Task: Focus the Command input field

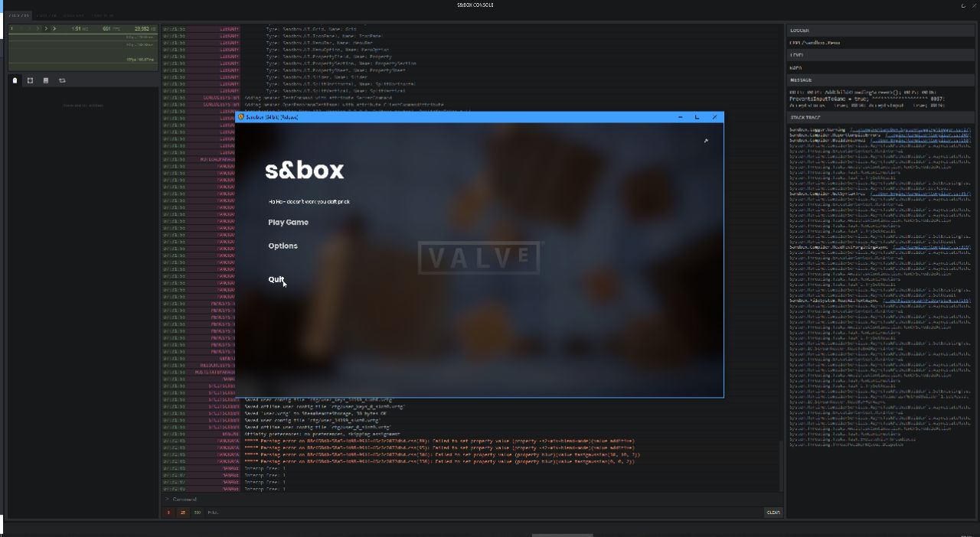Action: [471, 499]
